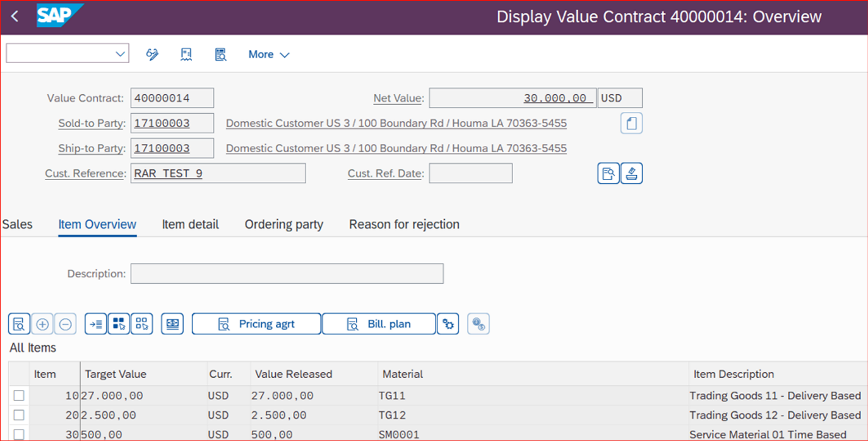
Task: Go to the Reason for rejection tab
Action: tap(404, 224)
